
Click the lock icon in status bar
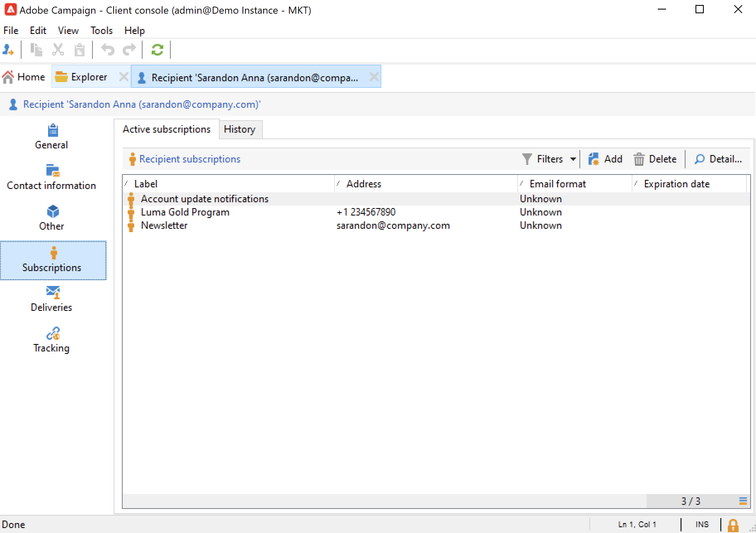(733, 525)
